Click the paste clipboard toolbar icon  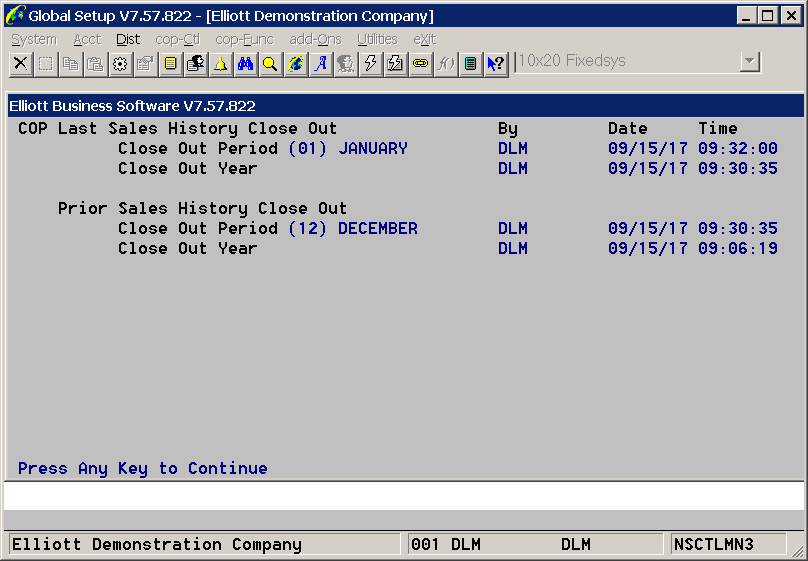(x=95, y=64)
